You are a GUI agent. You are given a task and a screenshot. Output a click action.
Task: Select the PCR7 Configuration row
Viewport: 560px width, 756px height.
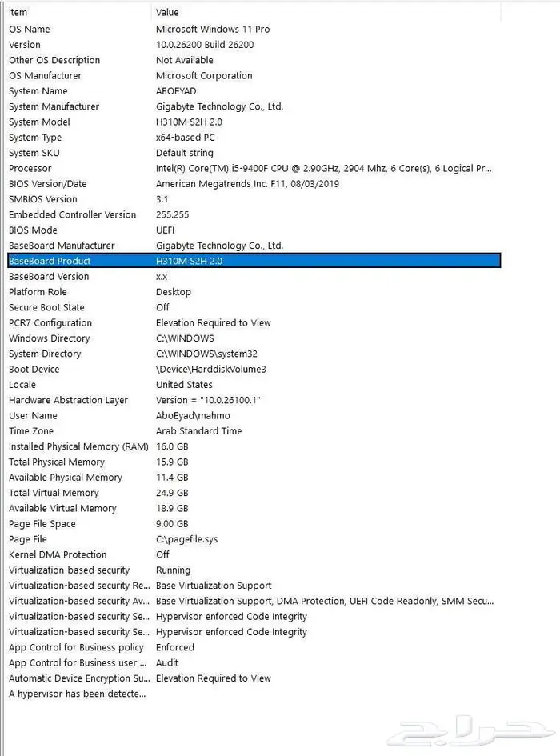coord(254,322)
